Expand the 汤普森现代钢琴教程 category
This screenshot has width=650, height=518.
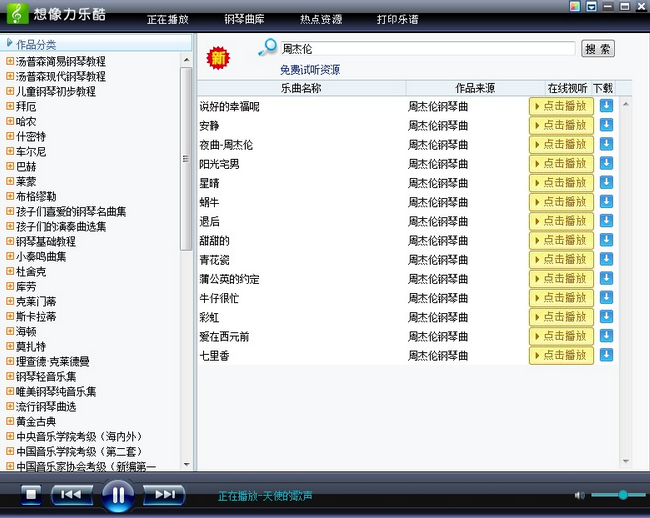pos(10,76)
